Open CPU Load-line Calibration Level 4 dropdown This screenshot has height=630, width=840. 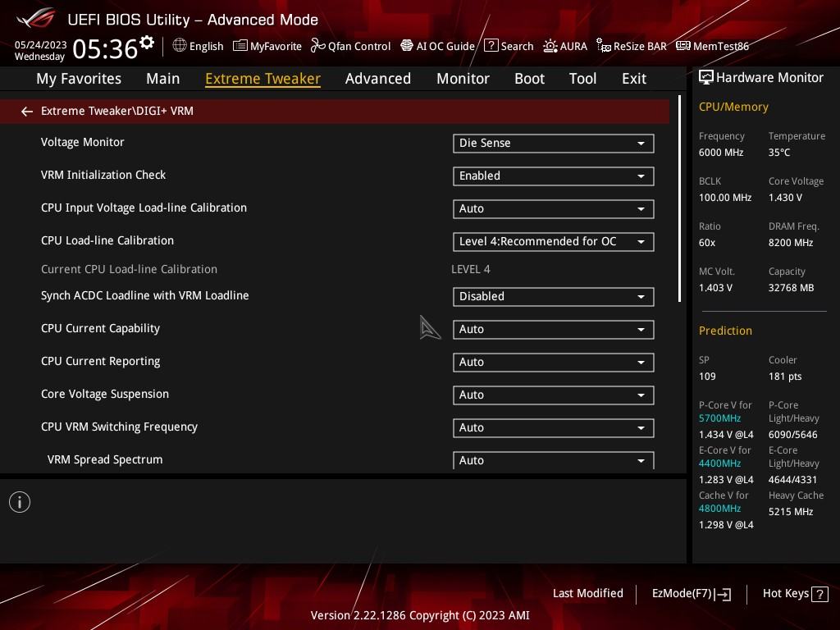tap(554, 242)
